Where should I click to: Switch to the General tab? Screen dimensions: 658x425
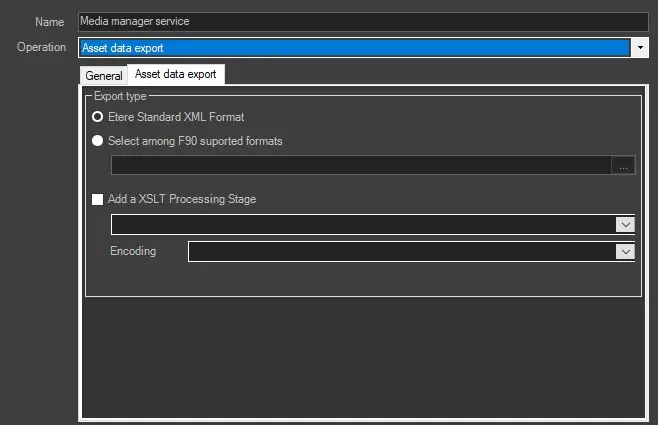[x=104, y=75]
